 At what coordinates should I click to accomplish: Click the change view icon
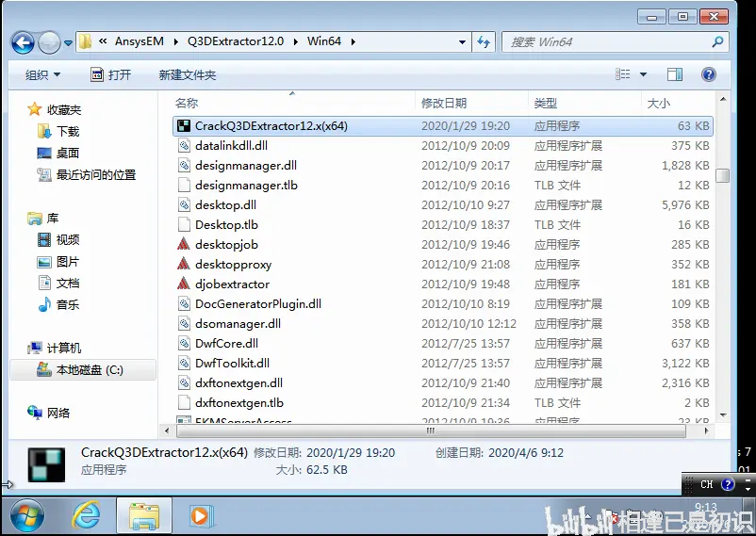pyautogui.click(x=623, y=74)
